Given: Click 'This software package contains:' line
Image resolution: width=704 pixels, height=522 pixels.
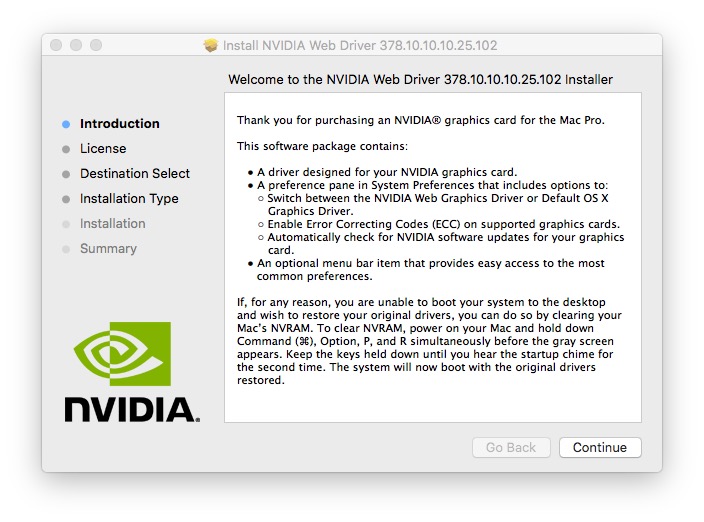Looking at the screenshot, I should [x=322, y=146].
